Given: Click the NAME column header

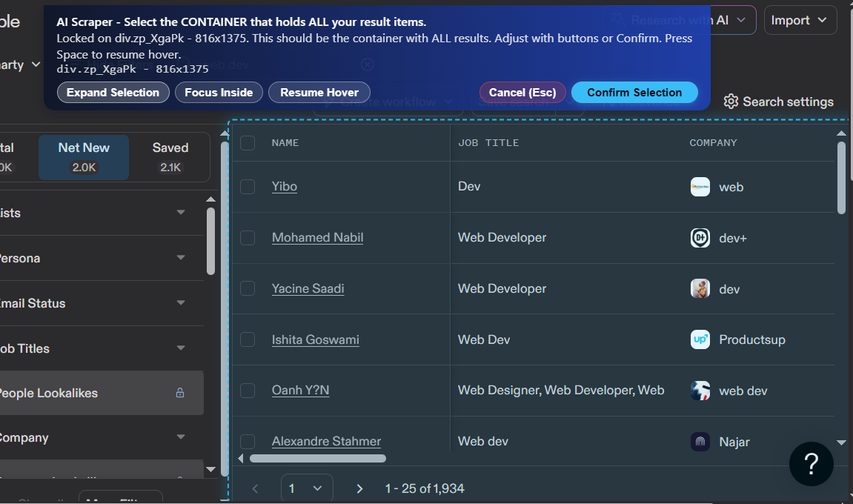Looking at the screenshot, I should [x=285, y=142].
